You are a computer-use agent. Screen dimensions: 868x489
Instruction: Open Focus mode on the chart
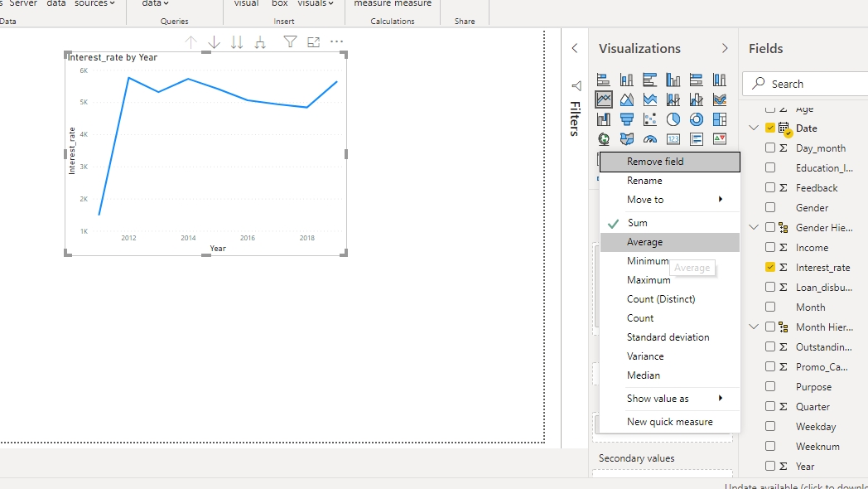(x=313, y=42)
